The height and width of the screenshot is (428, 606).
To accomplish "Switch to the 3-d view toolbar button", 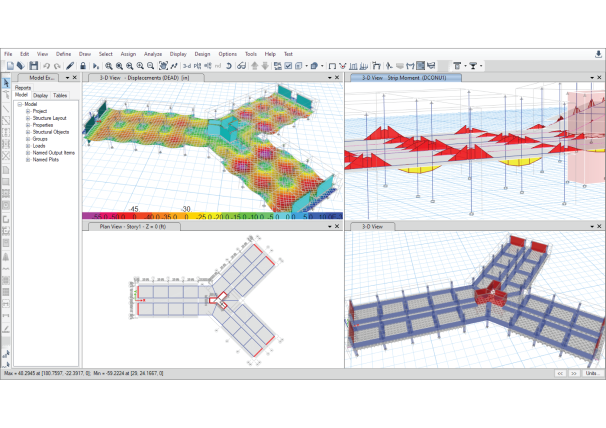I will click(187, 66).
